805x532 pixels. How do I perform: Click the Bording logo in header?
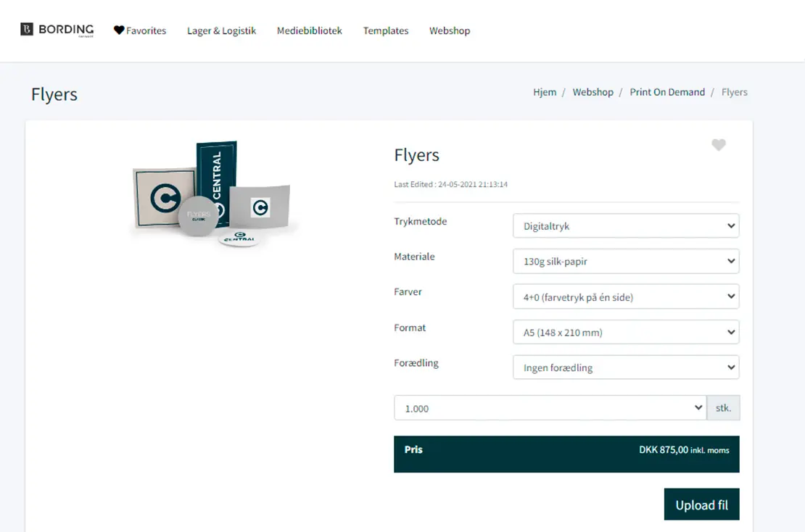(x=57, y=30)
